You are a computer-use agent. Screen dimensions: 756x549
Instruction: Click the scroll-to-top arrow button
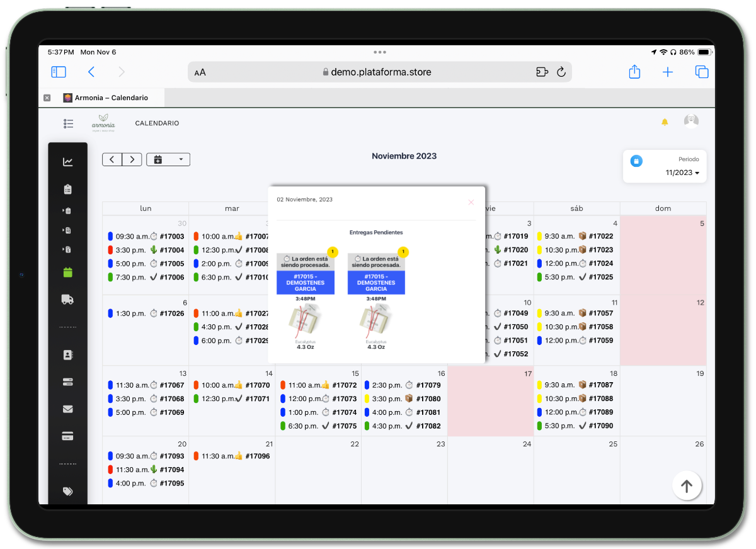pos(687,485)
